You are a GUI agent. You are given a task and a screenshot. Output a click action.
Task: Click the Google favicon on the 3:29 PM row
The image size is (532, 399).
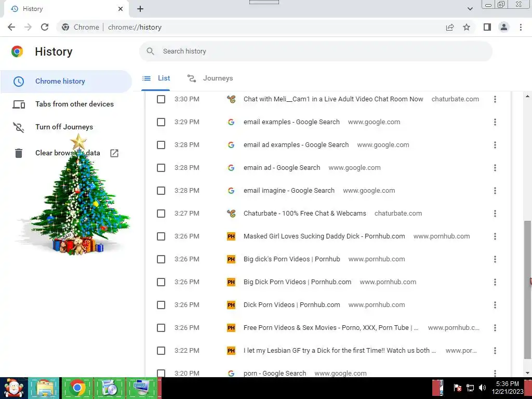(231, 122)
